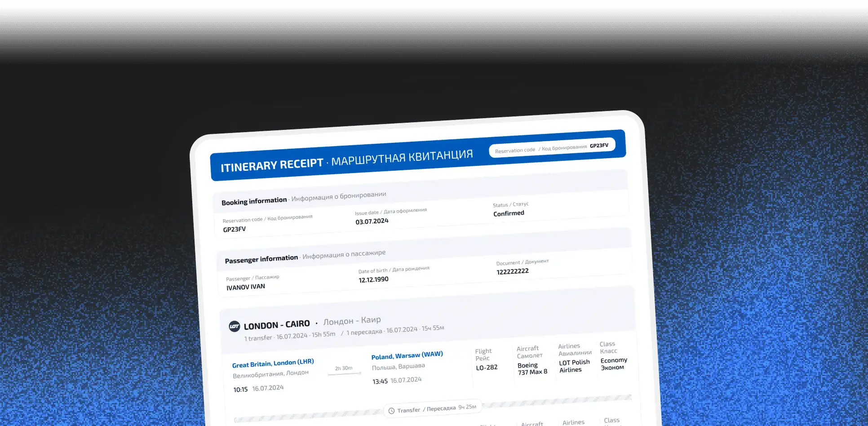Screen dimensions: 868x426
Task: Click the date of birth 12.12.1990
Action: pyautogui.click(x=373, y=280)
